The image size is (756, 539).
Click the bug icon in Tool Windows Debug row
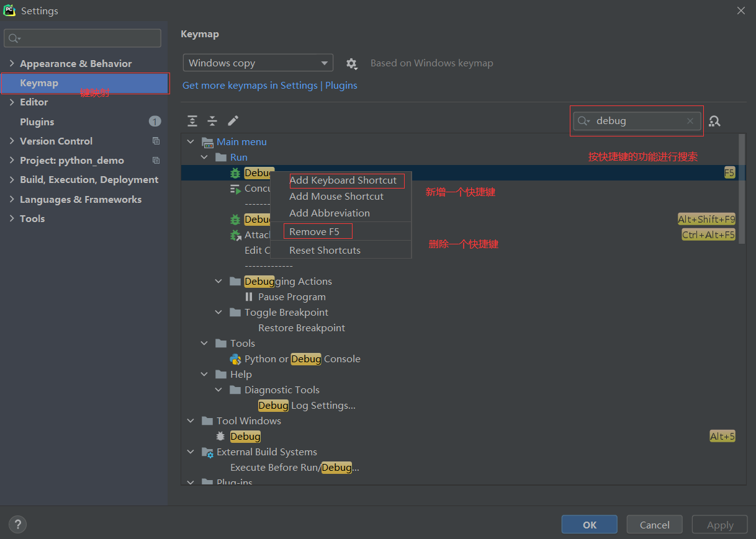(x=220, y=436)
